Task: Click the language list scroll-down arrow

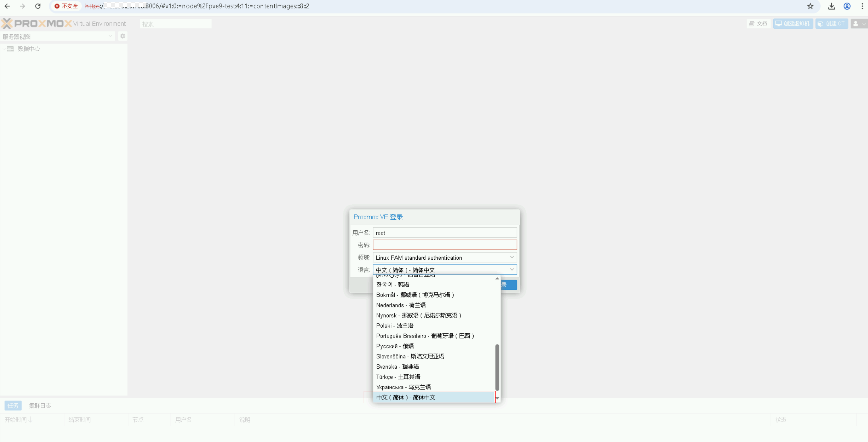Action: tap(497, 398)
